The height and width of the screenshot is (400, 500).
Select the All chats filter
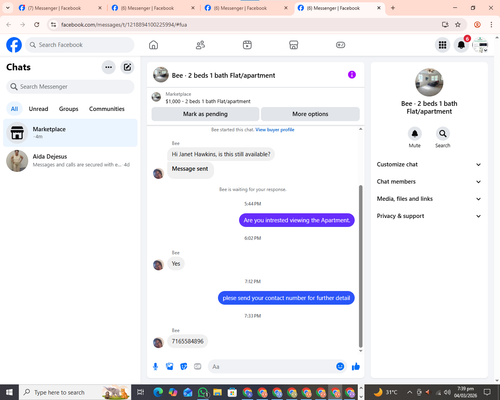[14, 109]
